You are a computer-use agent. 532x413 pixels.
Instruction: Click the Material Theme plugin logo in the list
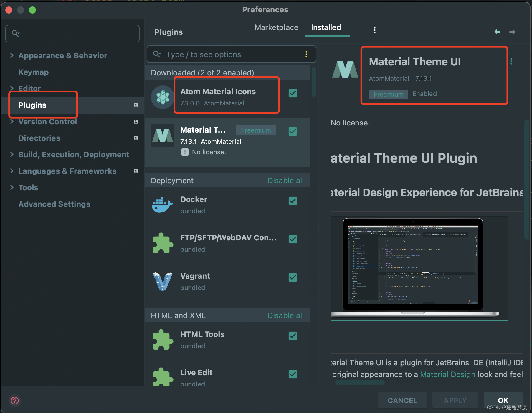163,136
